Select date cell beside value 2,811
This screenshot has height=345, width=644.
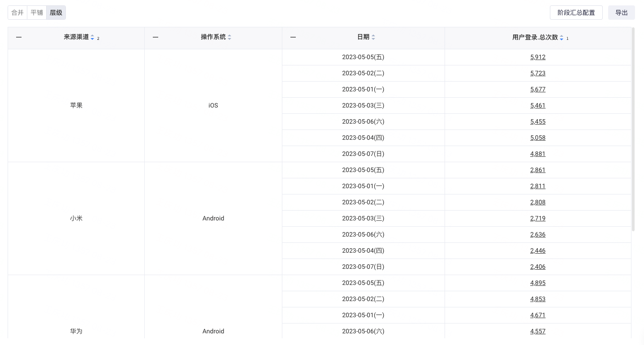(363, 186)
